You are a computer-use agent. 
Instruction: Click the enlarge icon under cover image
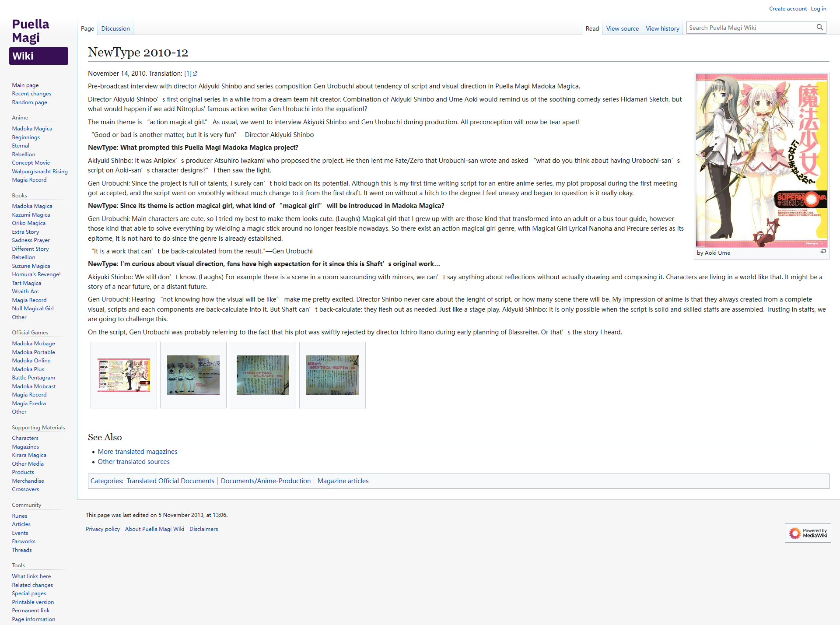pos(823,251)
